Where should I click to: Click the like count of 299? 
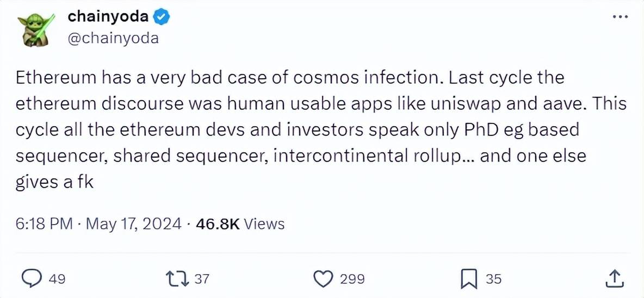352,280
